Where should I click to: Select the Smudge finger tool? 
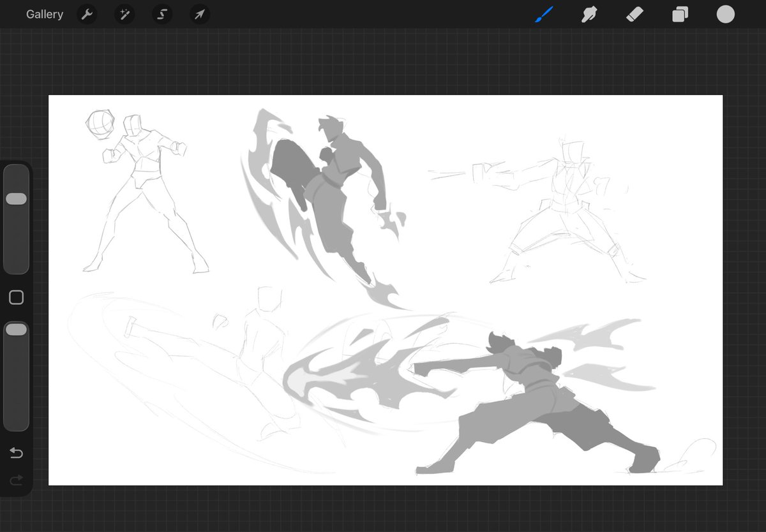[589, 14]
